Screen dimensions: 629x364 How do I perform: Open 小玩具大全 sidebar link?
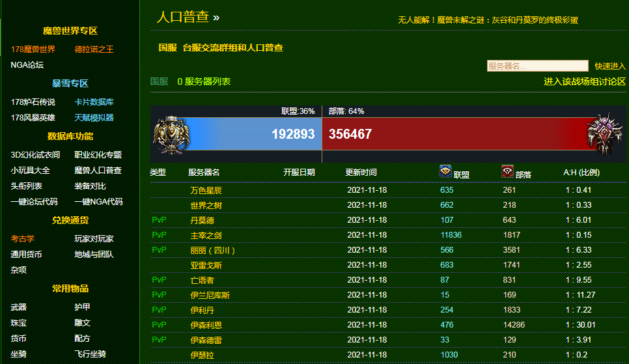pos(30,170)
